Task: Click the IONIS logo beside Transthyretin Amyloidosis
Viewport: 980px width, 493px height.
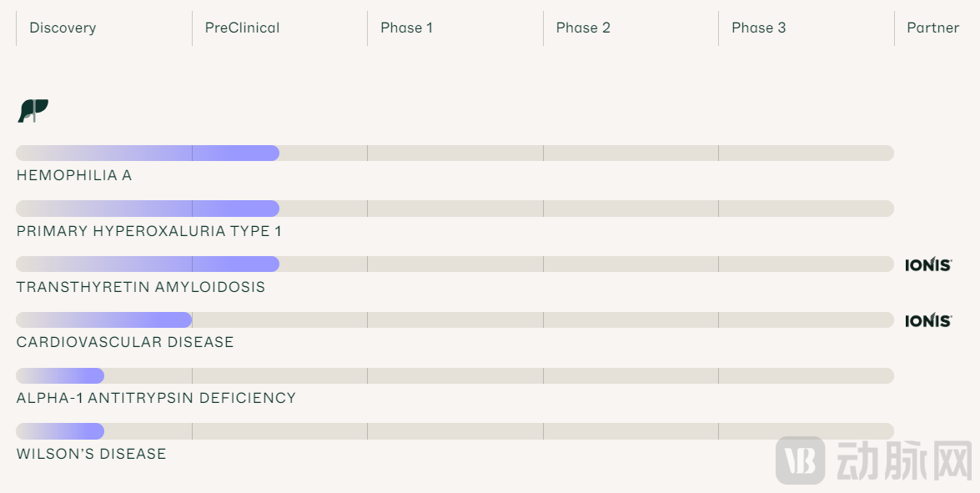Action: 928,265
